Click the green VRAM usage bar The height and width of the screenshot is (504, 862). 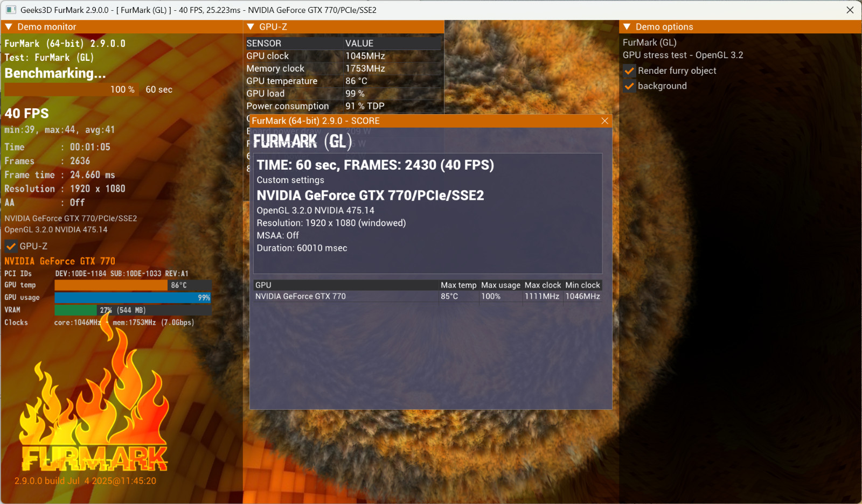[75, 310]
